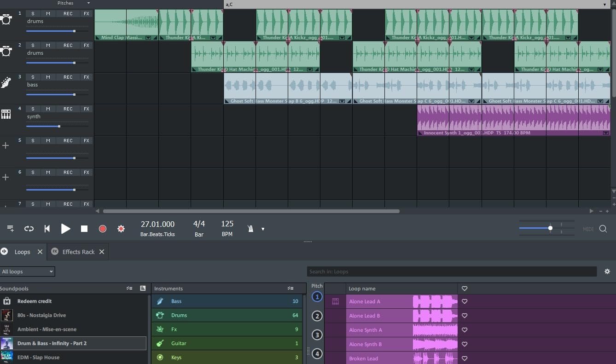Click the bass guitar icon of track 3

tap(6, 83)
